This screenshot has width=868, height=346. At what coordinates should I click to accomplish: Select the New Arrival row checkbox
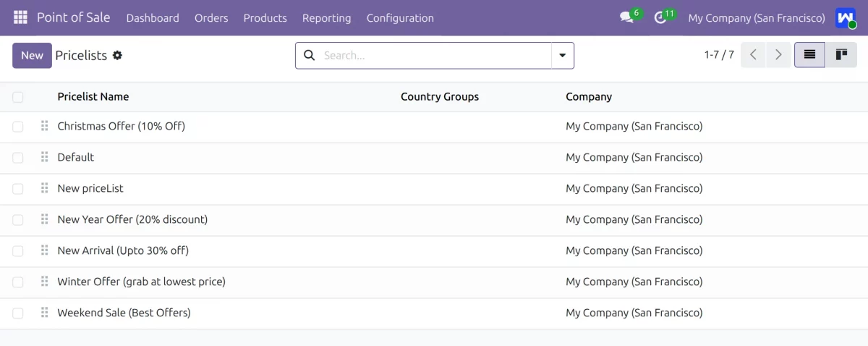coord(18,251)
